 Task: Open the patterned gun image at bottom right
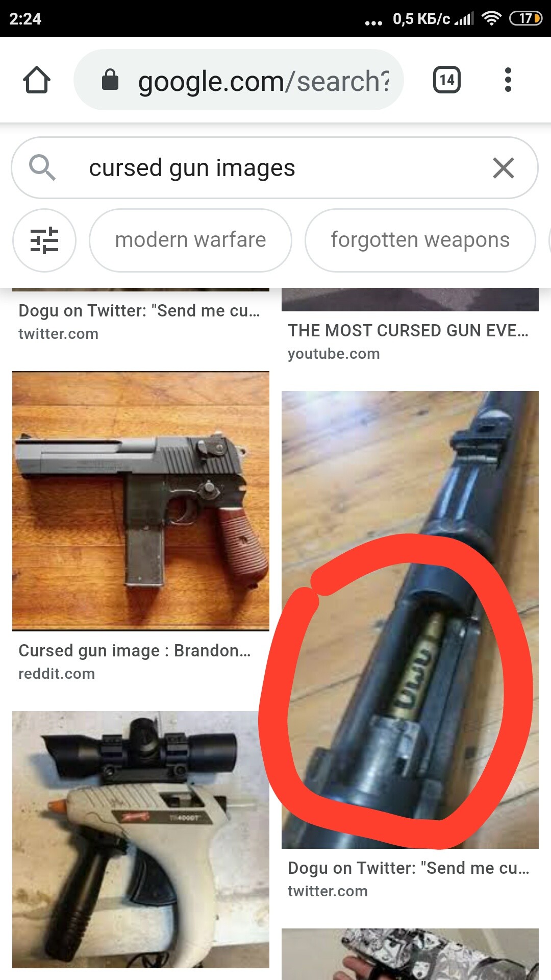[410, 954]
